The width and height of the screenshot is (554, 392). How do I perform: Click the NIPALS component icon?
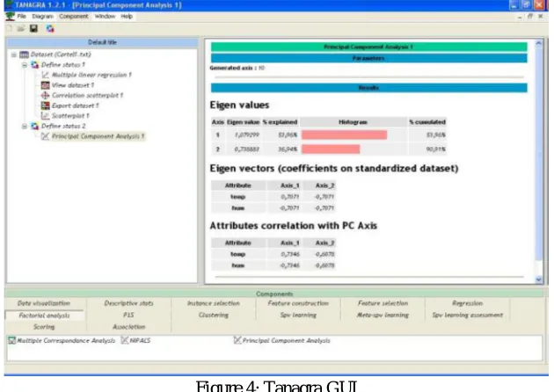coord(125,340)
